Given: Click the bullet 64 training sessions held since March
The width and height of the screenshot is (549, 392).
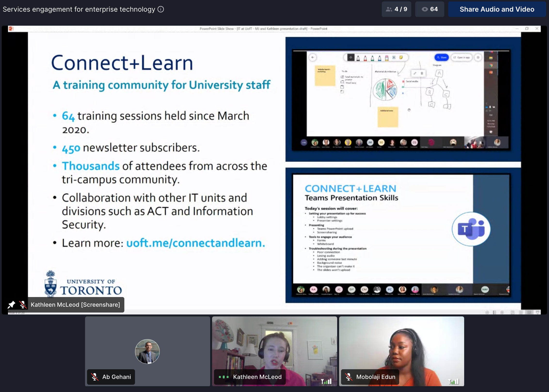Looking at the screenshot, I should [155, 122].
